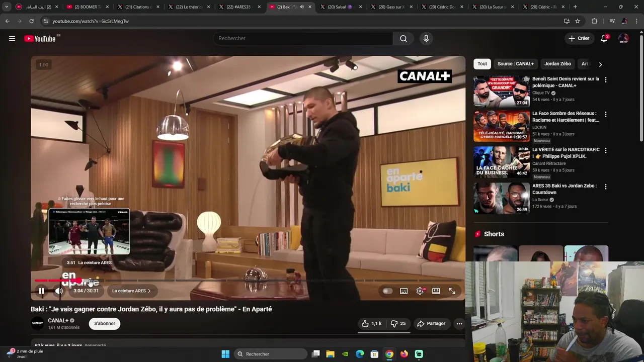
Task: Click the Créer button
Action: 579,39
